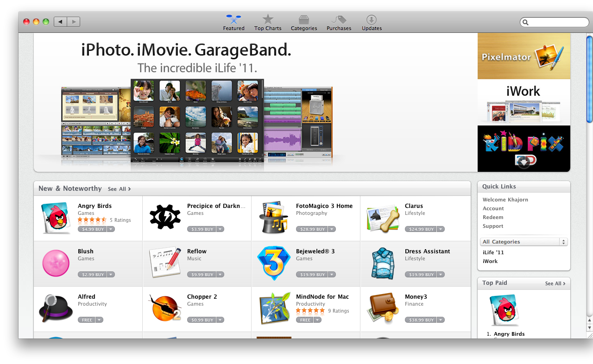Open Angry Birds title in Top Paid
The image size is (593, 364).
pyautogui.click(x=509, y=334)
